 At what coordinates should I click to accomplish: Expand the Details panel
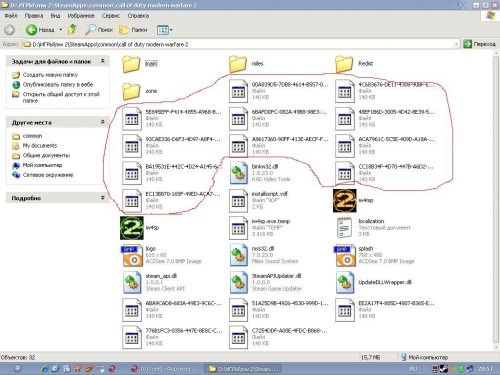click(x=103, y=198)
